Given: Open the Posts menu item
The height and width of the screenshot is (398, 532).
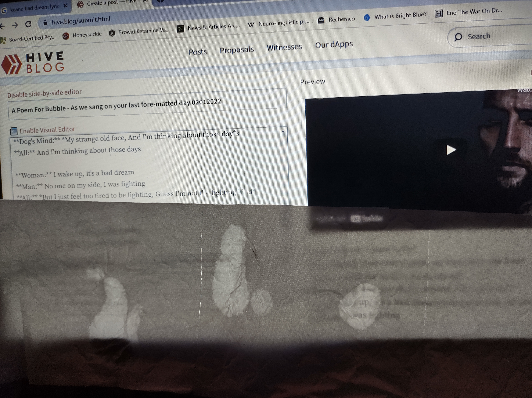Looking at the screenshot, I should click(198, 52).
